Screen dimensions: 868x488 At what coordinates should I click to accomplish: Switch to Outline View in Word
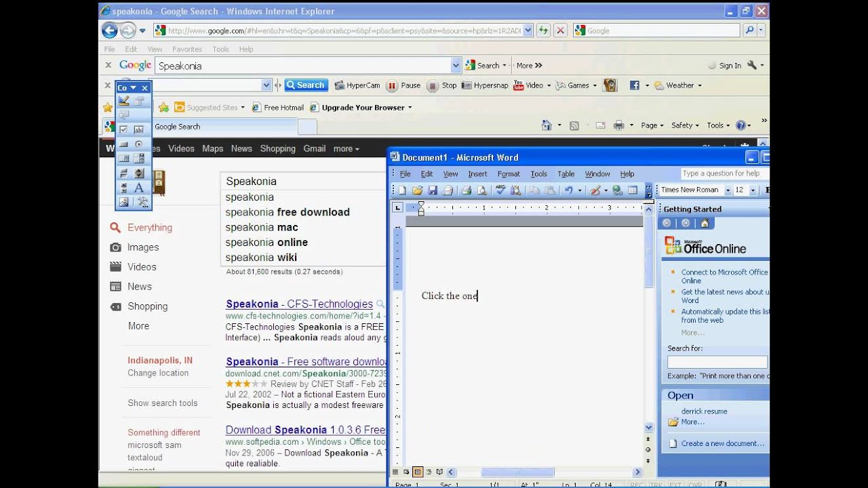click(x=429, y=472)
